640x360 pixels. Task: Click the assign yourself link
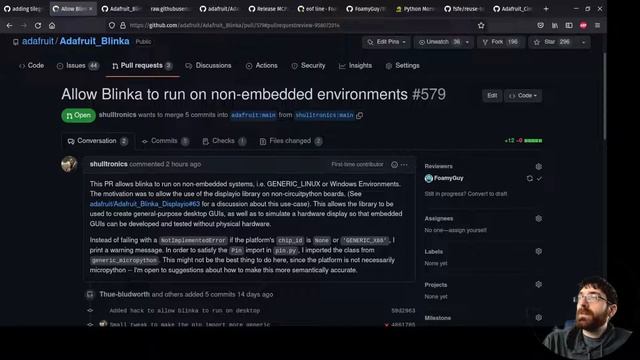(x=468, y=230)
